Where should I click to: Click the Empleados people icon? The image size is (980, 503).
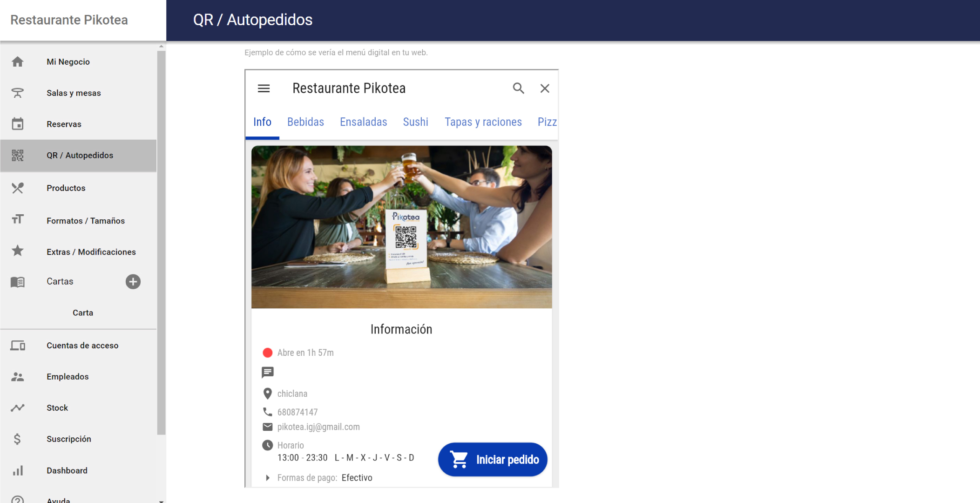(18, 376)
